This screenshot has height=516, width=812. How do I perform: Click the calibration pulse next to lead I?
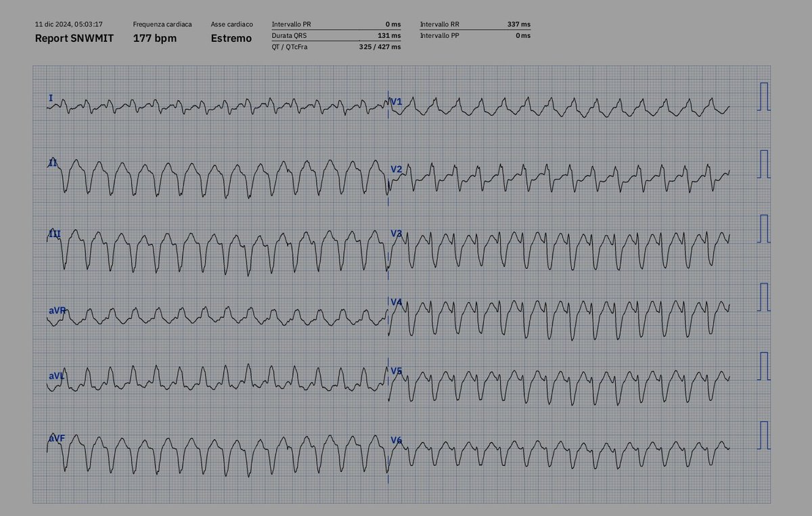click(765, 96)
